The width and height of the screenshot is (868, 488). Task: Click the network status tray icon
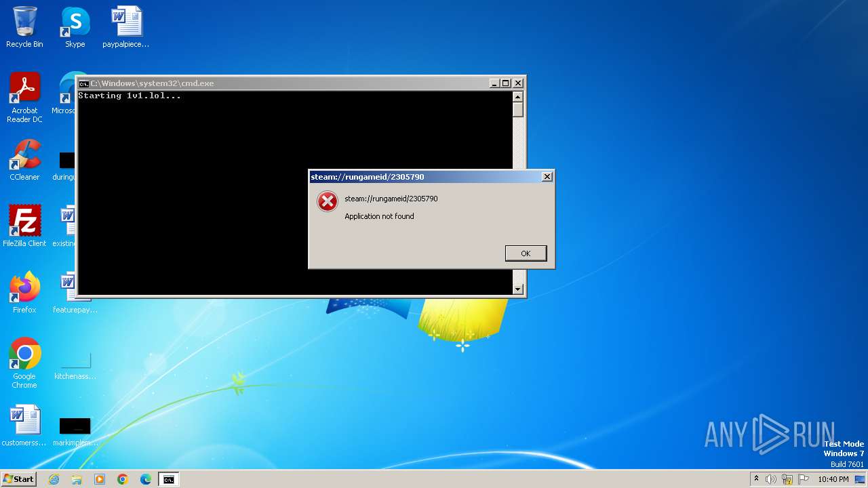pos(787,479)
